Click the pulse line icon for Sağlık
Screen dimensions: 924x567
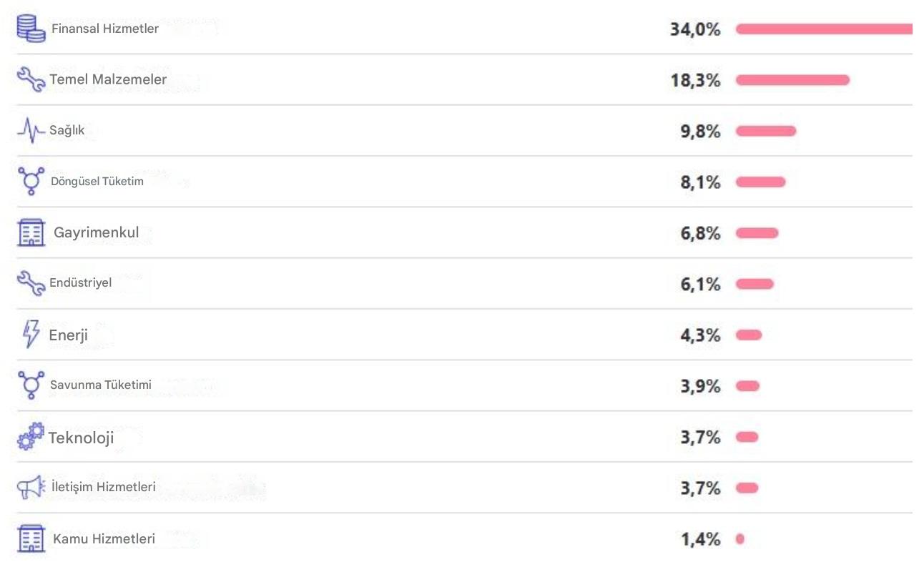[x=31, y=130]
